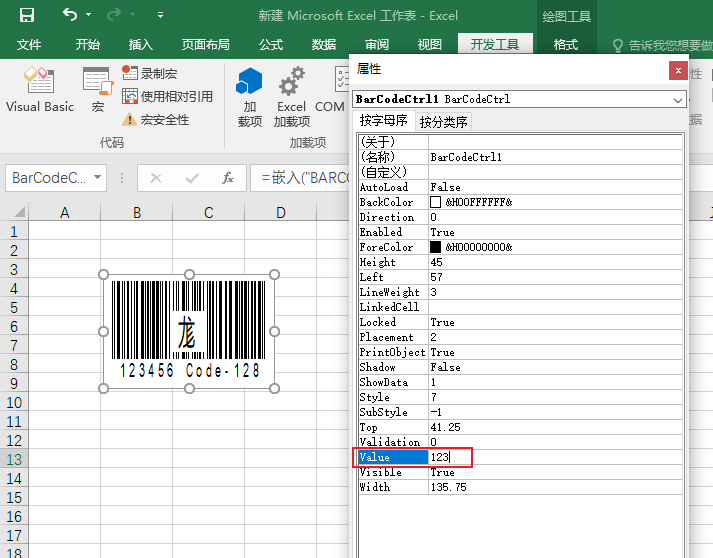The image size is (713, 558).
Task: Click the Insert Function fx icon
Action: click(x=228, y=178)
